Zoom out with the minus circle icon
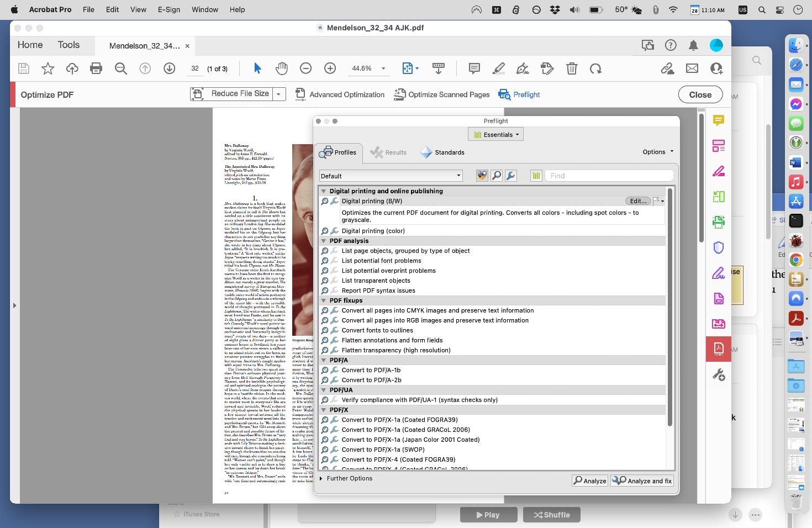Viewport: 812px width, 528px height. 305,68
